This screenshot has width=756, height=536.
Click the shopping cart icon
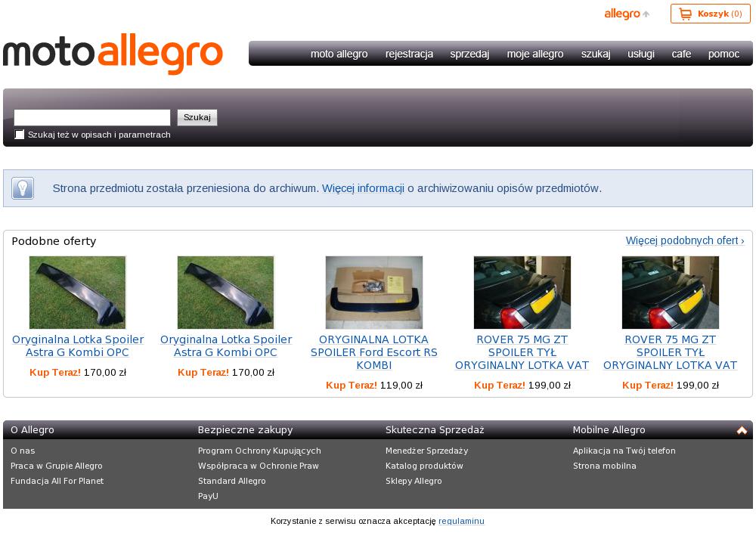[x=685, y=14]
